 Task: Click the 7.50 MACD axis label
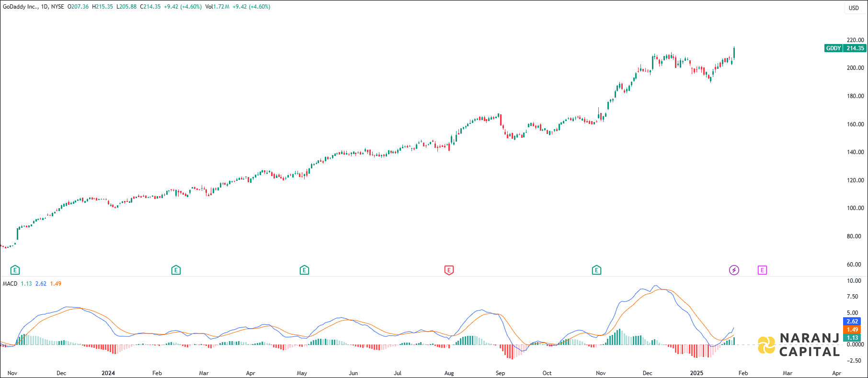tap(852, 297)
